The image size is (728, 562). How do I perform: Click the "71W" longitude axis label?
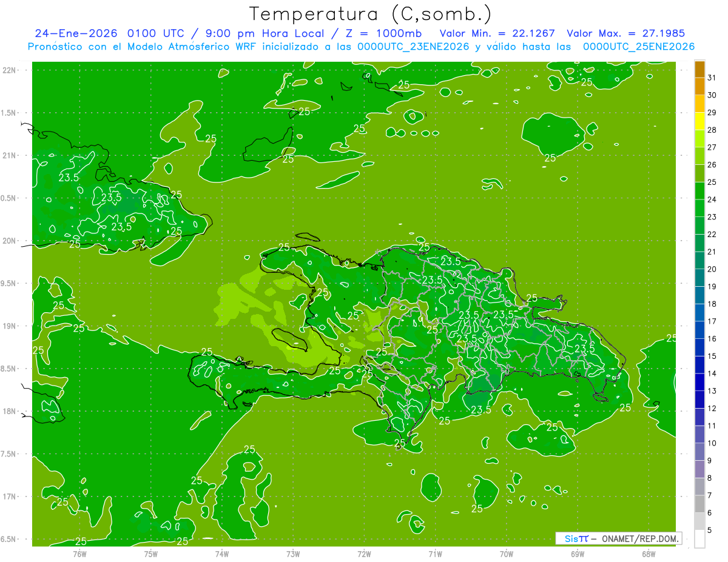point(435,554)
